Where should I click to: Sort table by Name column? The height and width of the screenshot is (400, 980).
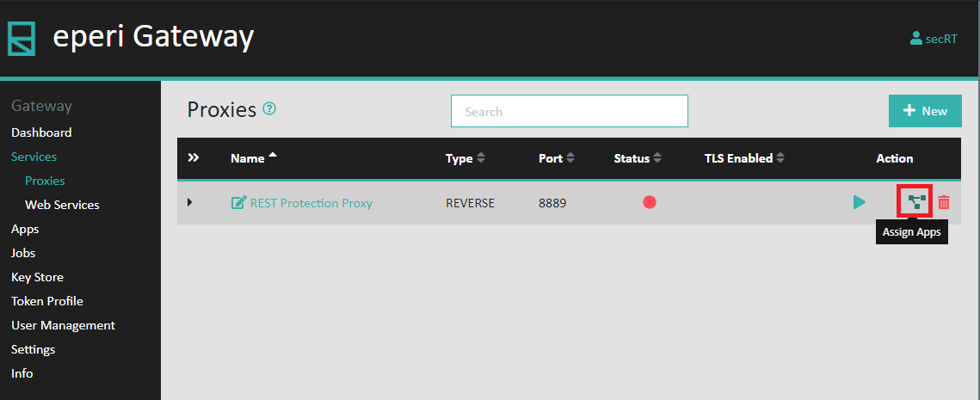coord(254,158)
